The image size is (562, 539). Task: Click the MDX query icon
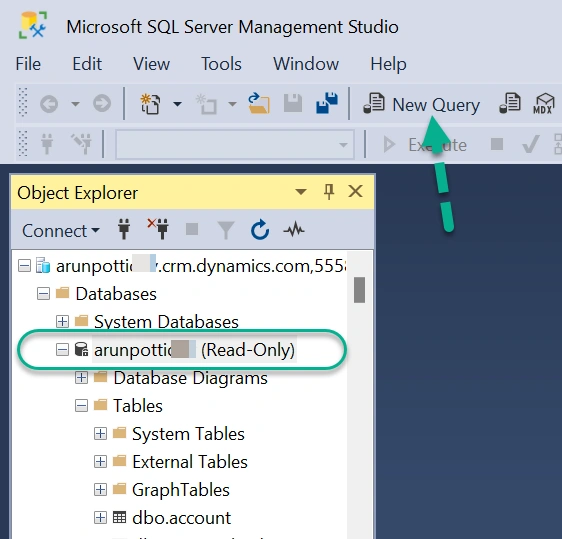click(544, 104)
